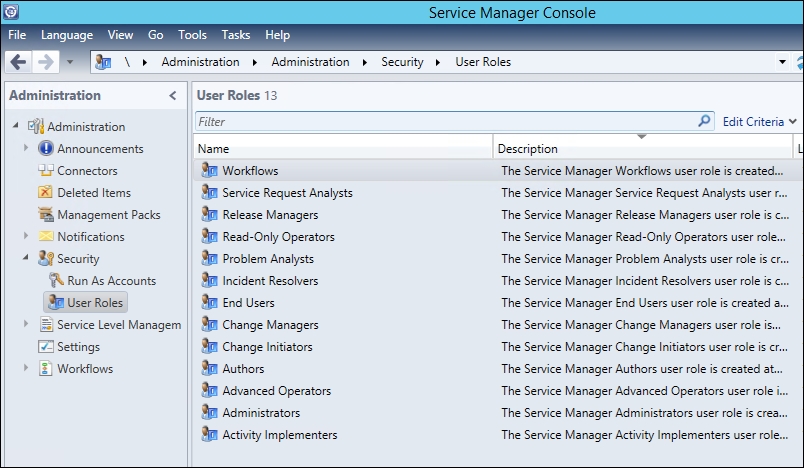This screenshot has width=804, height=468.
Task: Click the Service Manager app icon in title bar
Action: (11, 11)
